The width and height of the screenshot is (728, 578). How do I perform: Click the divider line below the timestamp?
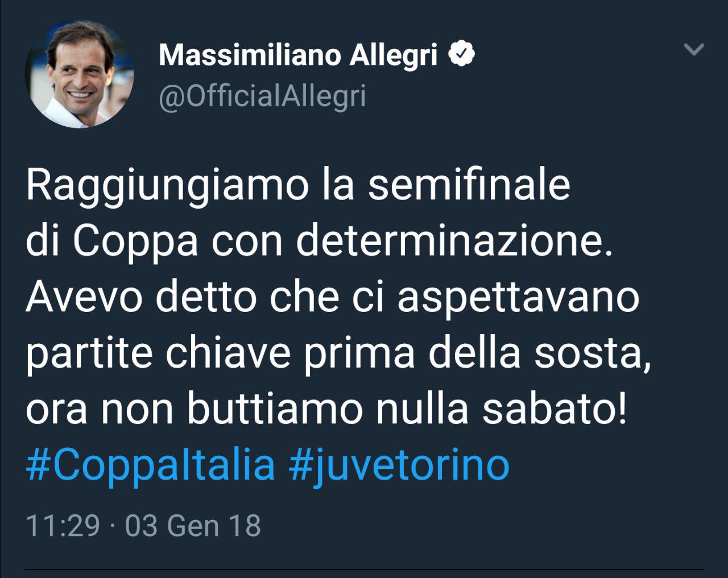click(364, 568)
